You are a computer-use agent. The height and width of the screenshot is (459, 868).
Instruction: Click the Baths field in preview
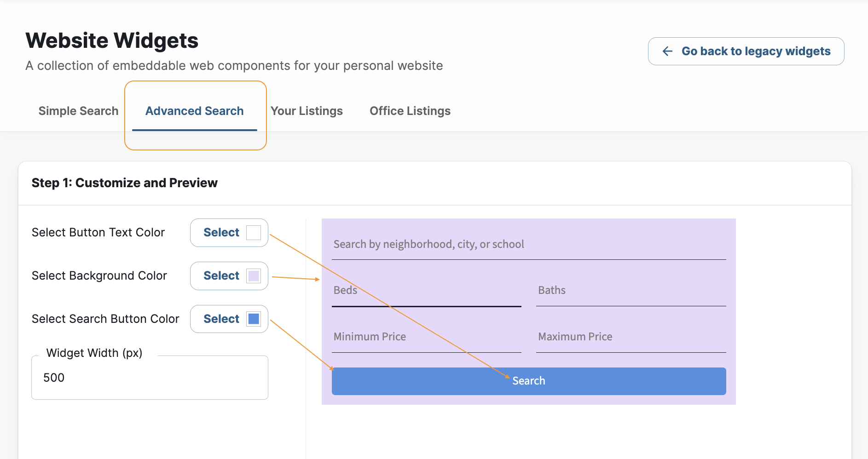631,291
